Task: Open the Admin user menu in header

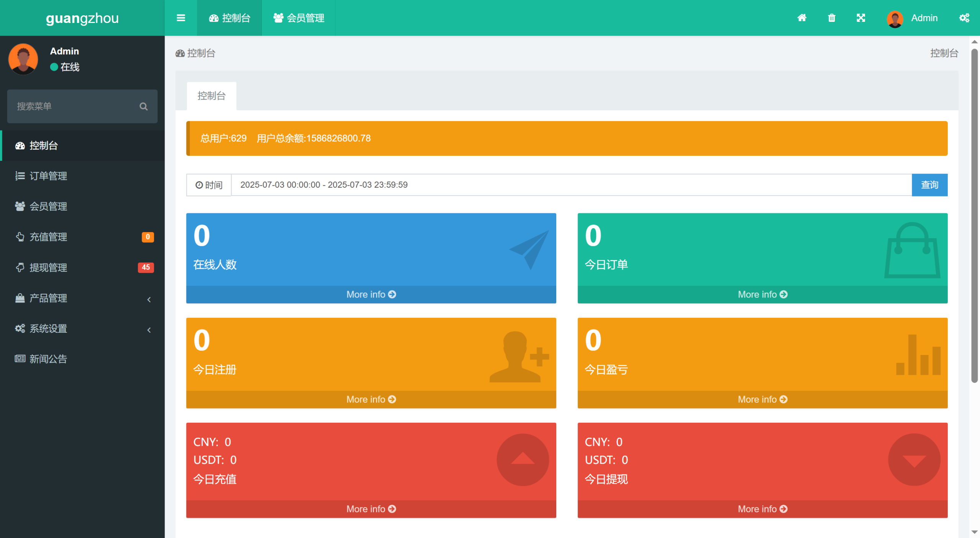Action: [x=913, y=18]
